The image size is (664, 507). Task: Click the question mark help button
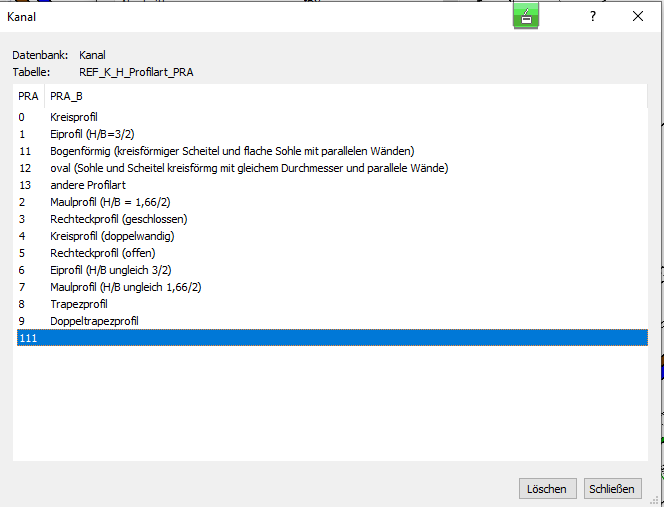(x=593, y=16)
